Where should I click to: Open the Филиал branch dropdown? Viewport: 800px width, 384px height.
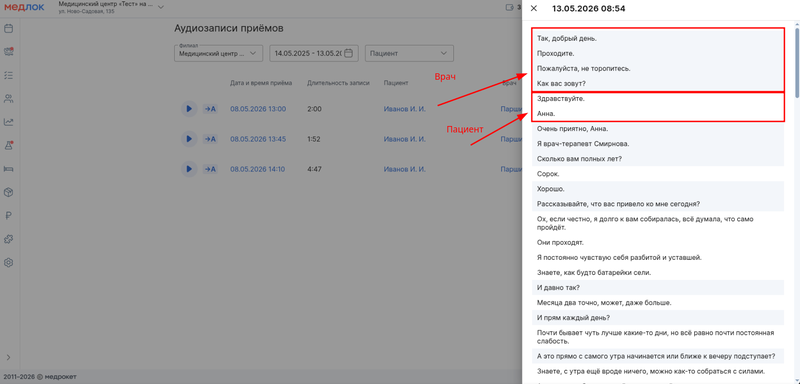[x=218, y=53]
